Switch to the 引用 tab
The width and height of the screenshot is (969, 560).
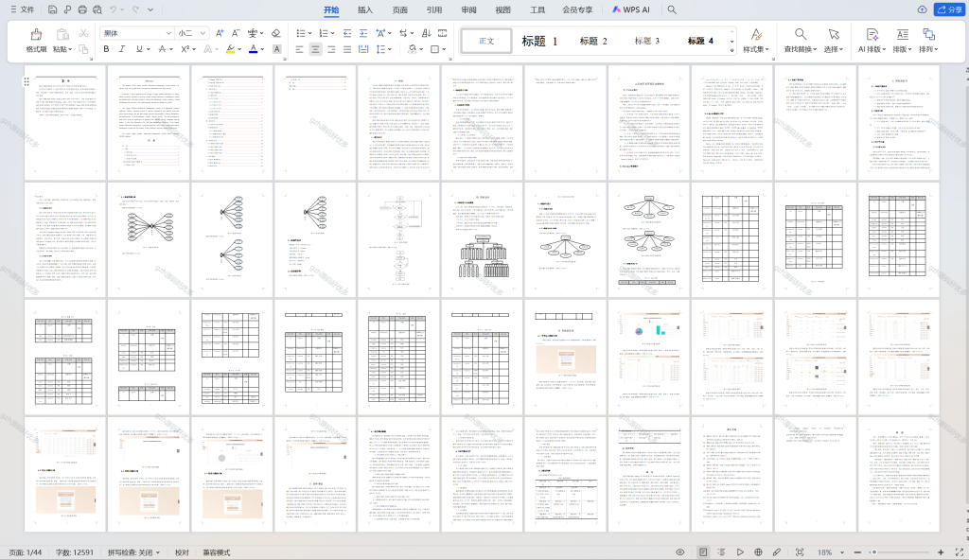coord(433,9)
